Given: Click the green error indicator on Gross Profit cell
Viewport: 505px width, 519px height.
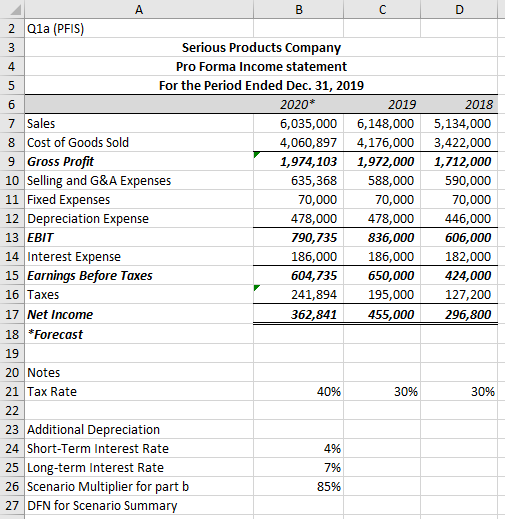Looking at the screenshot, I should pos(256,154).
